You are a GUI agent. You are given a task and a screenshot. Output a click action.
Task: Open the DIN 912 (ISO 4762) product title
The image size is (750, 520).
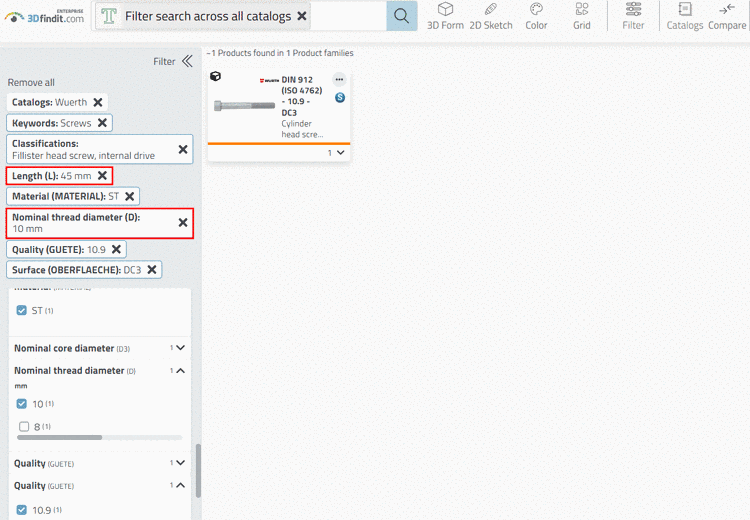pos(301,96)
